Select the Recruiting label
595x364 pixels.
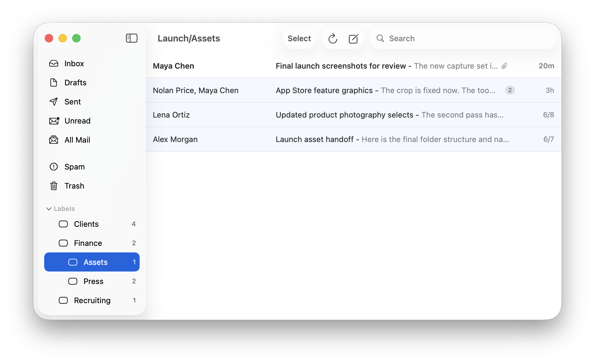(92, 300)
